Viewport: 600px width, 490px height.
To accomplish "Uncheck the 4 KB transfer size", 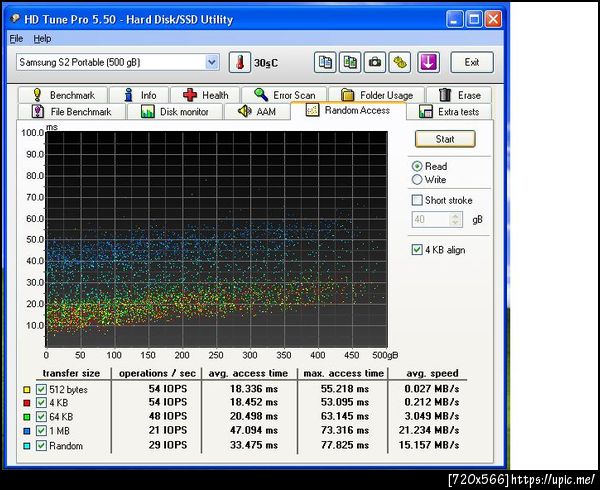I will click(x=41, y=402).
